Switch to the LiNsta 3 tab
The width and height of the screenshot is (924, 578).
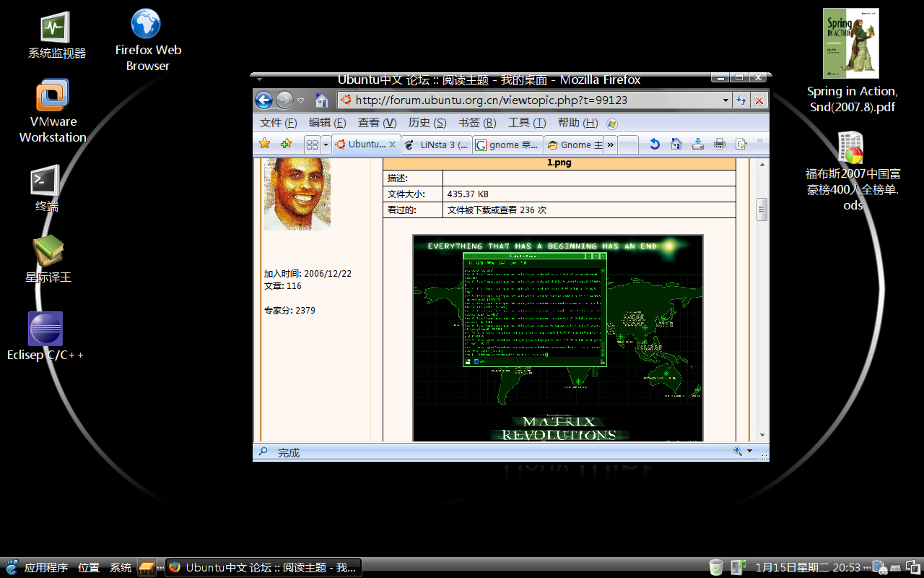[437, 144]
